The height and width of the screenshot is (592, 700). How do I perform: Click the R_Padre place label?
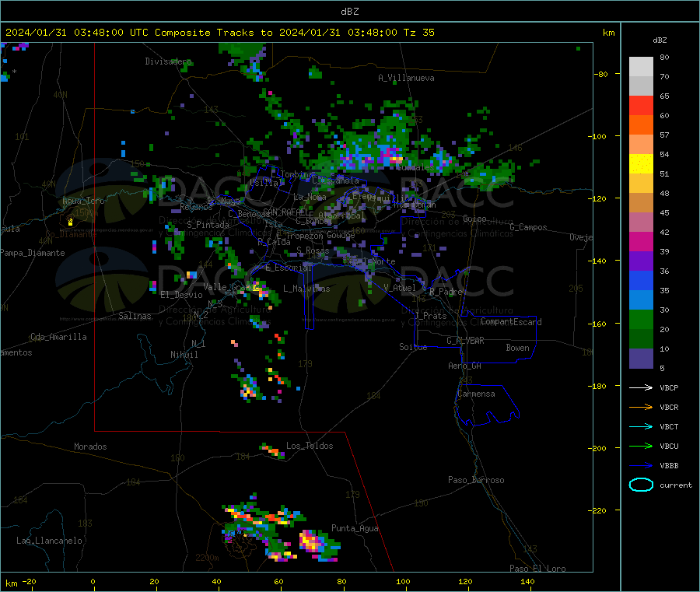pos(446,292)
